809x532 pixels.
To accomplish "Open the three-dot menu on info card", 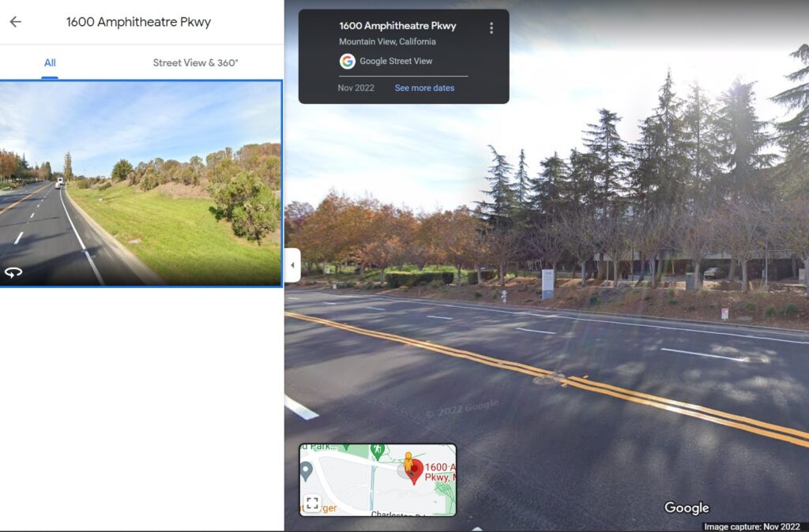I will 491,28.
